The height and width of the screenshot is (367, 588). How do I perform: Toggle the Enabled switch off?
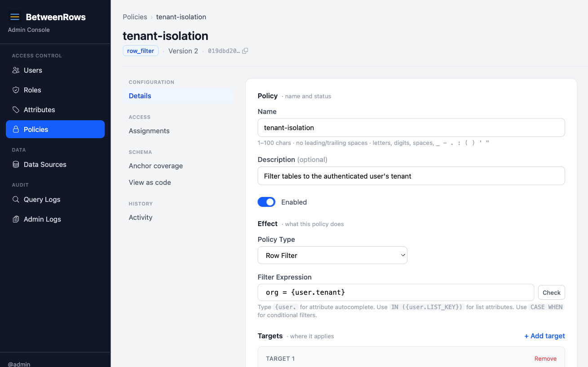point(266,202)
